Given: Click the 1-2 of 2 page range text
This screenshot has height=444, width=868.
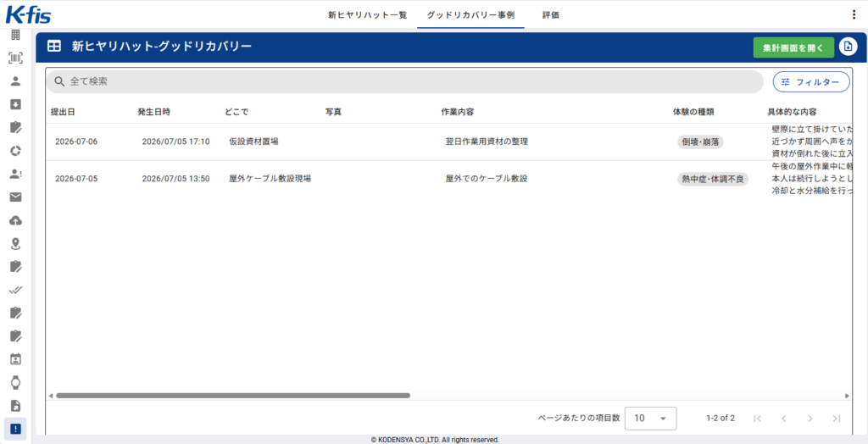Looking at the screenshot, I should click(x=721, y=418).
